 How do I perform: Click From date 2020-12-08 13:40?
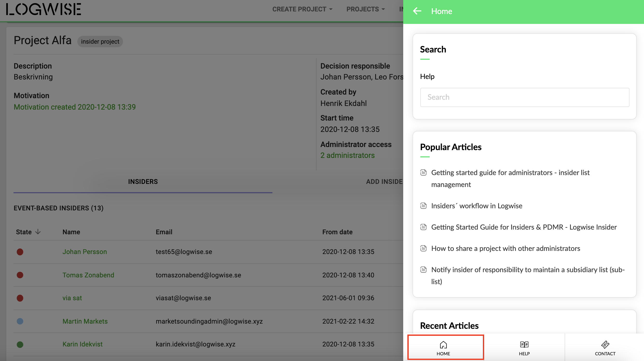pyautogui.click(x=348, y=275)
